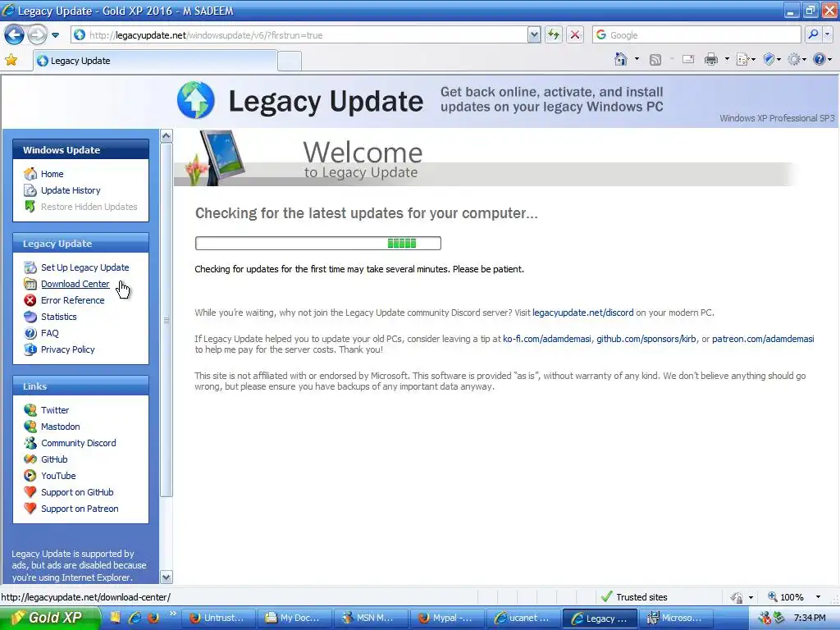Click Restore Hidden Updates sidebar item

coord(89,207)
